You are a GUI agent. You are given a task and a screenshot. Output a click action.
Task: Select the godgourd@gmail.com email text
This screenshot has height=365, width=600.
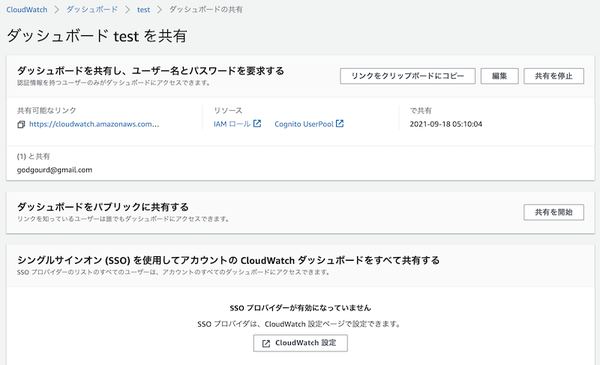[54, 170]
